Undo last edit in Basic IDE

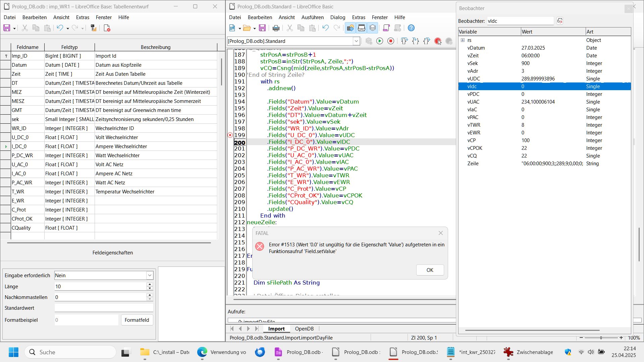tap(325, 28)
